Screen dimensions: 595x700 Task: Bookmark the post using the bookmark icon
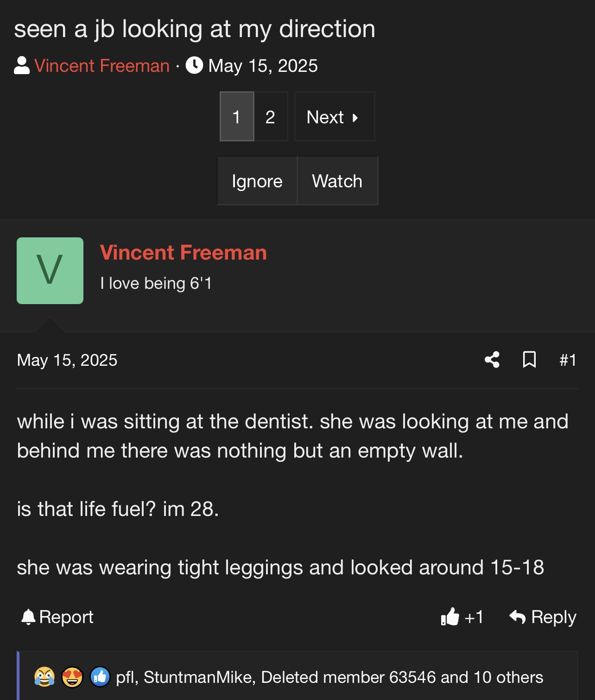click(529, 360)
